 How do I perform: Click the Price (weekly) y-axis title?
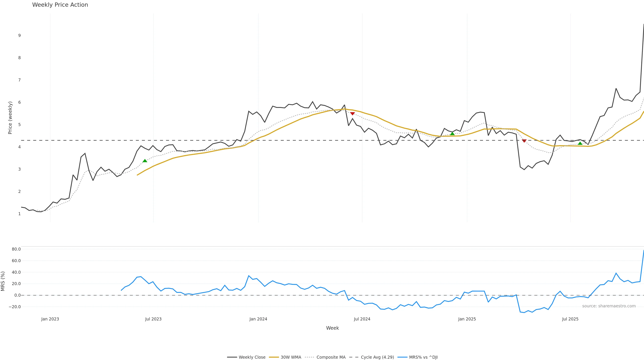10,118
